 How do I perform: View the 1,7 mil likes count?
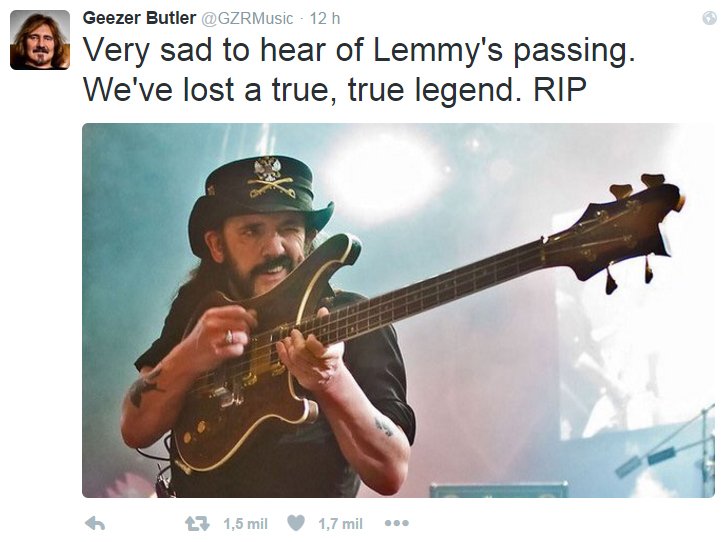(x=340, y=524)
